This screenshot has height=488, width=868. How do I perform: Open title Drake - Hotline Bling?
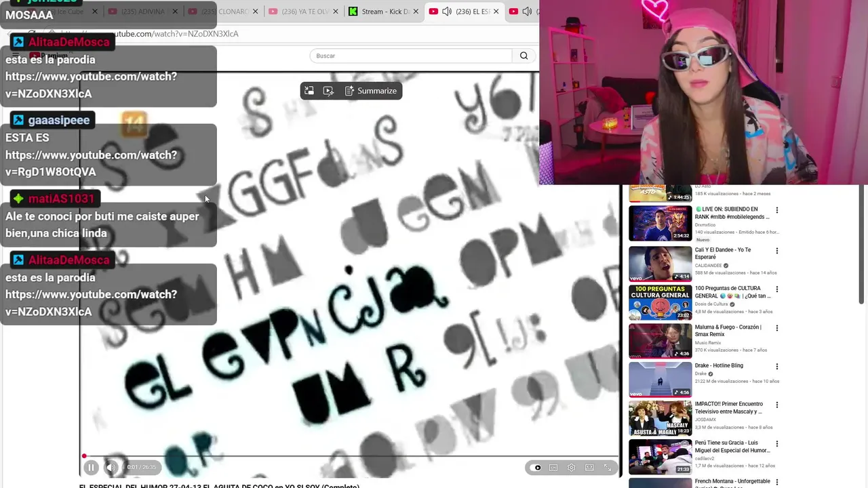(x=719, y=365)
